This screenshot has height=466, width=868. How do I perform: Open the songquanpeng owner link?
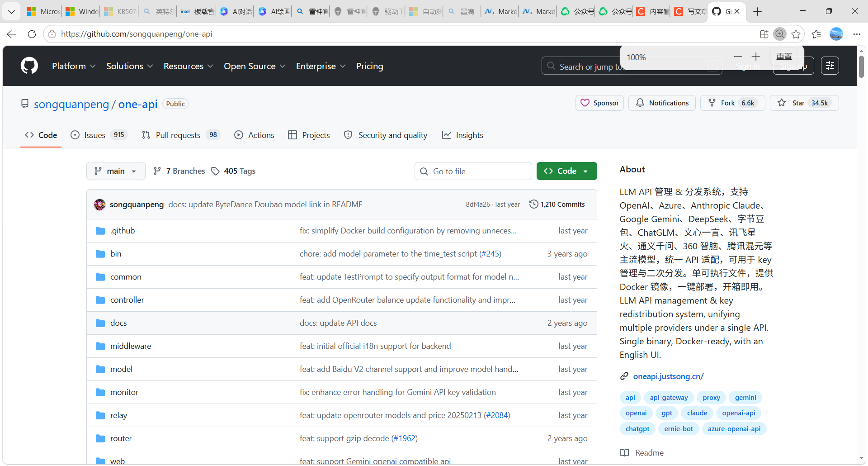[x=71, y=104]
